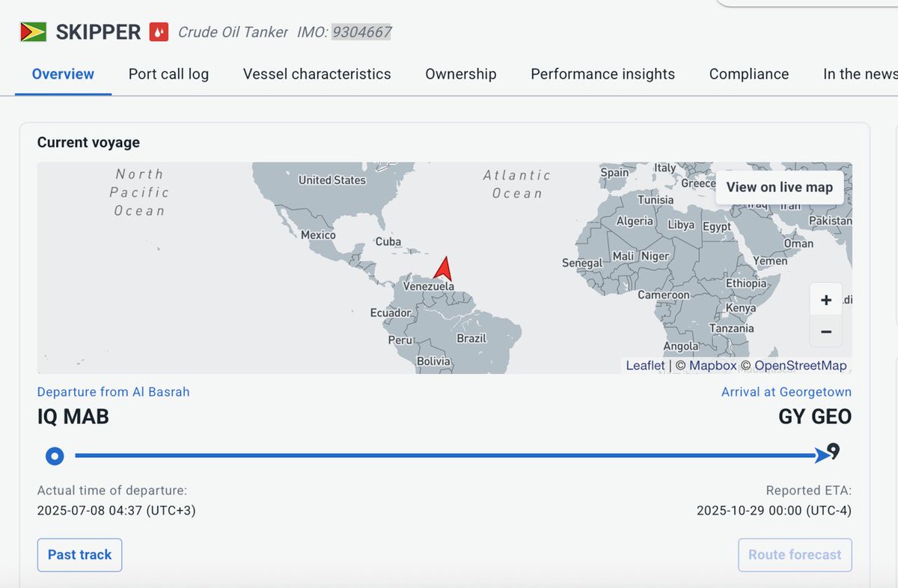Screen dimensions: 898x588
Task: Go to Performance insights tab
Action: tap(603, 74)
